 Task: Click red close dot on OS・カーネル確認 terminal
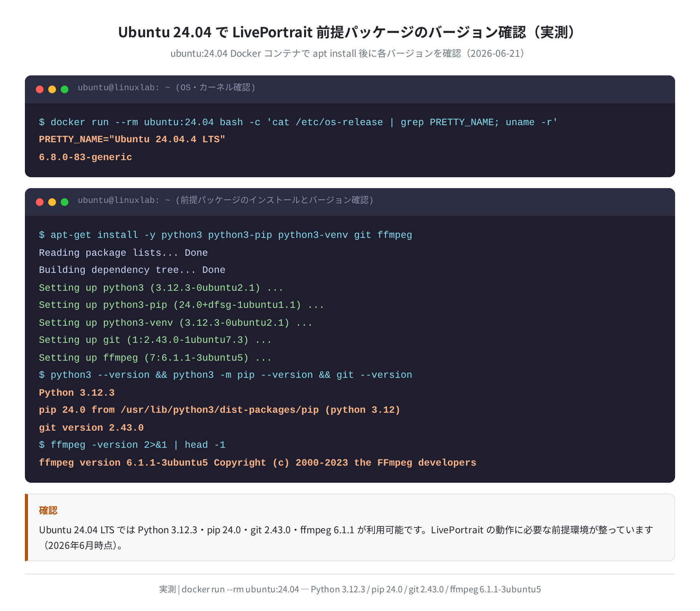tap(40, 89)
